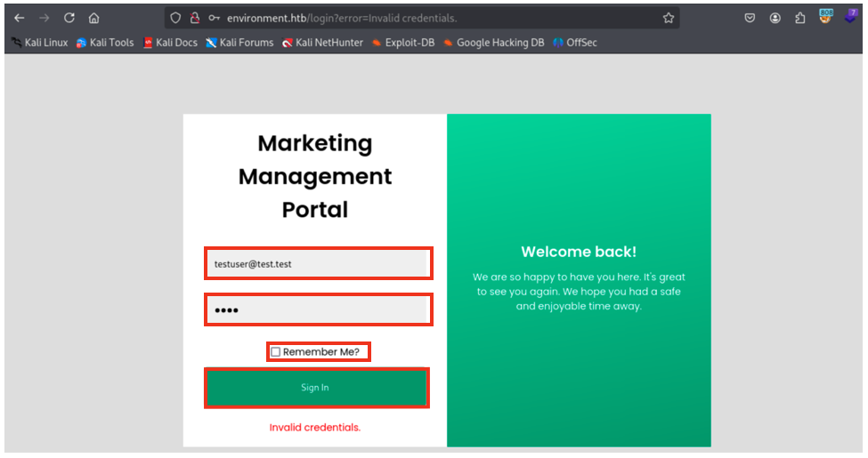Open the Kali Tools bookmark
Image resolution: width=868 pixels, height=458 pixels.
[105, 43]
